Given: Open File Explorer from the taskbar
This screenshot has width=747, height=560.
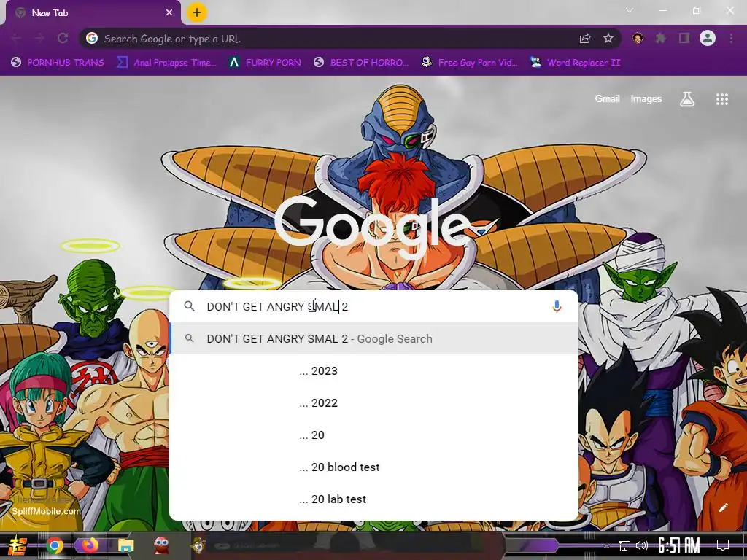Looking at the screenshot, I should point(126,545).
